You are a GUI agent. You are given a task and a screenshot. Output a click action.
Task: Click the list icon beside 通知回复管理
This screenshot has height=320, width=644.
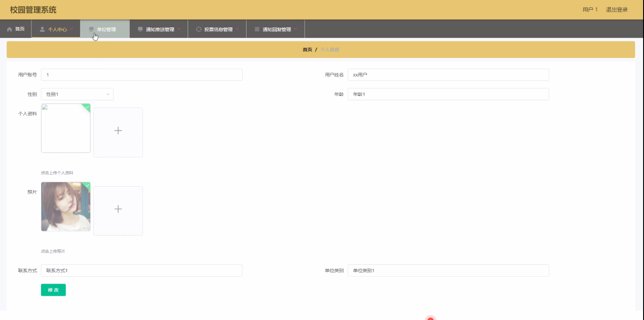click(x=257, y=29)
